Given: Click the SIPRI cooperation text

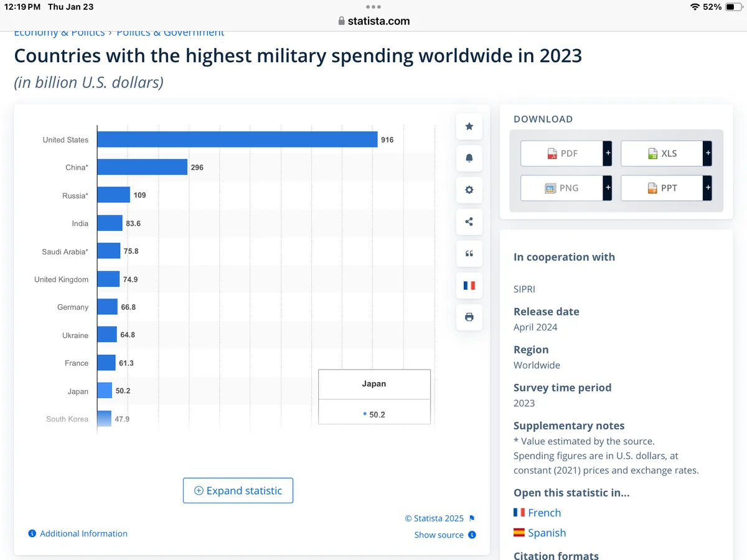Looking at the screenshot, I should [524, 289].
